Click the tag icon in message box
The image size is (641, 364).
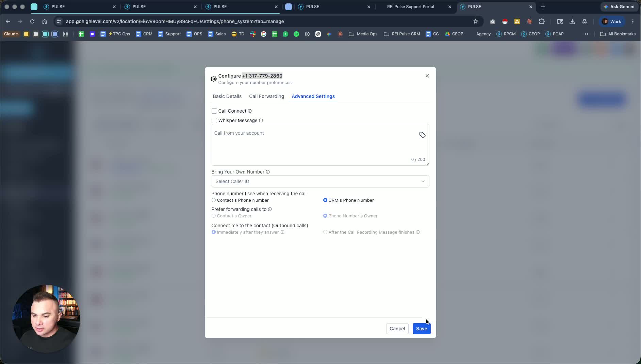[422, 135]
